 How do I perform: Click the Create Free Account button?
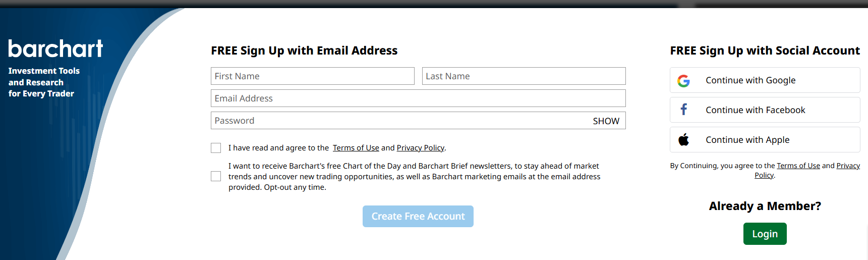pyautogui.click(x=418, y=216)
